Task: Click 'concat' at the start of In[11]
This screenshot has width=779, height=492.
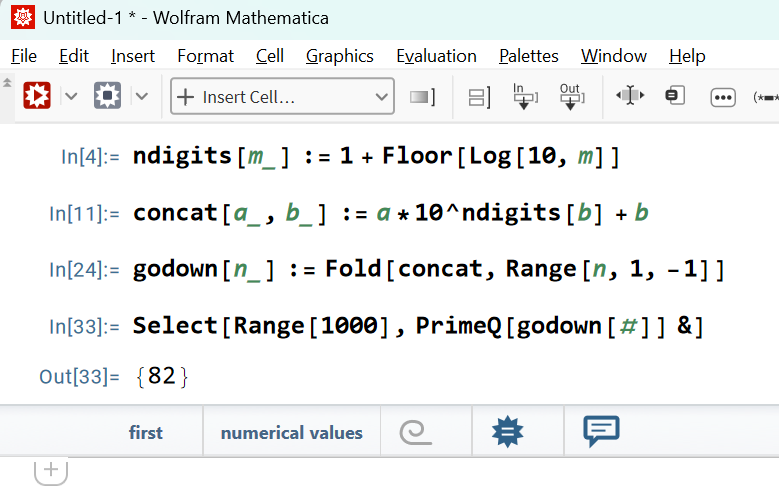Action: 175,213
